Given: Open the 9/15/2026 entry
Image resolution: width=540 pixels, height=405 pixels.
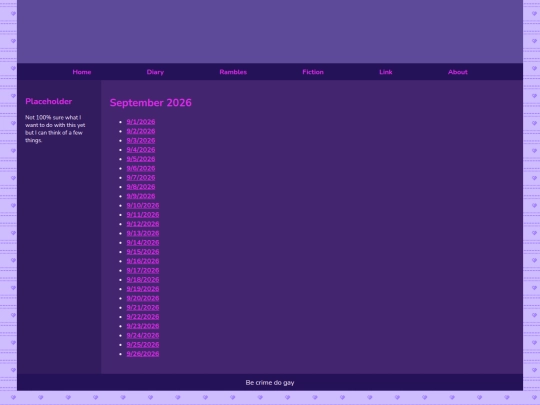Looking at the screenshot, I should [143, 252].
